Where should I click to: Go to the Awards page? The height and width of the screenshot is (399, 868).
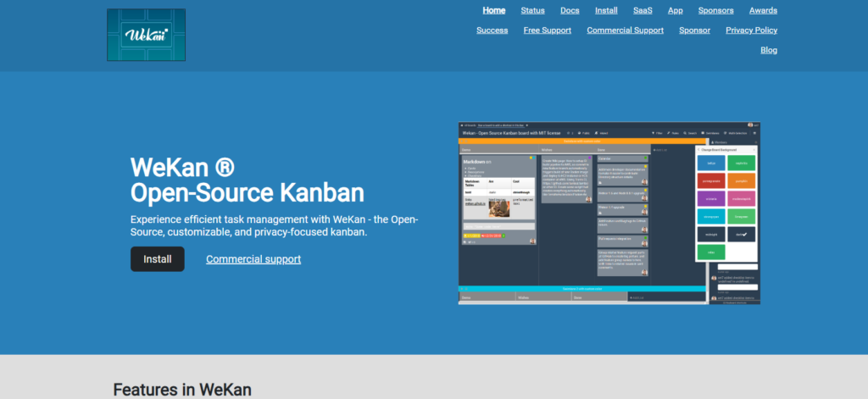click(x=763, y=10)
